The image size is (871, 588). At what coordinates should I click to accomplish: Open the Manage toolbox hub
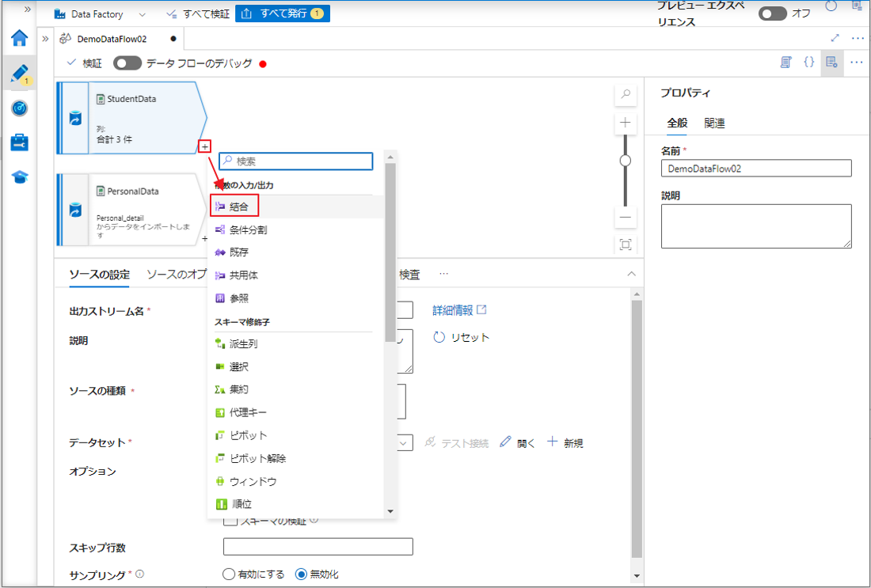click(20, 142)
